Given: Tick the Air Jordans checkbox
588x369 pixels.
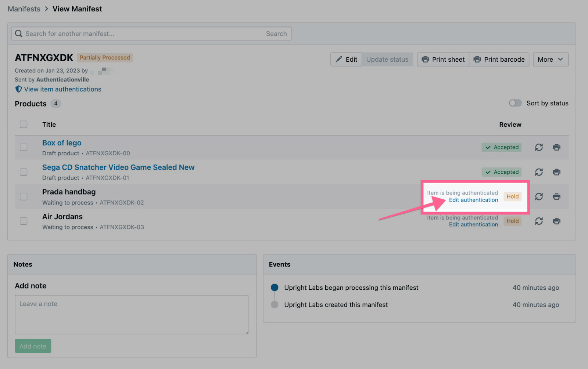Looking at the screenshot, I should coord(24,221).
